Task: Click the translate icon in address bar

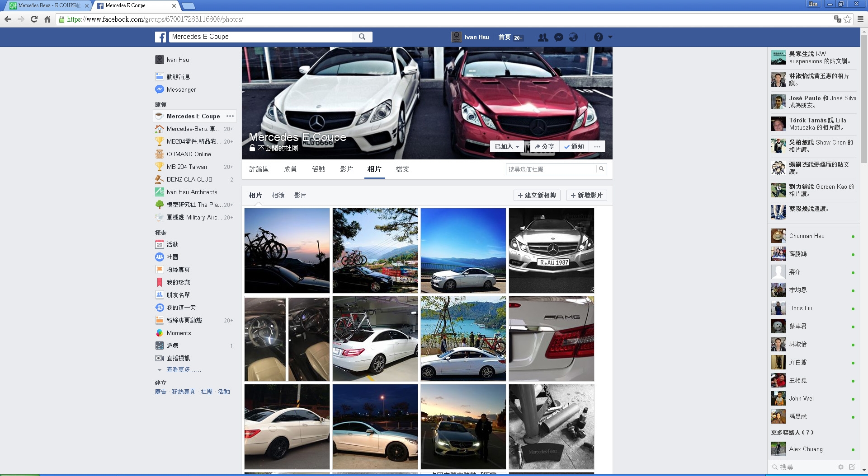Action: (x=837, y=19)
